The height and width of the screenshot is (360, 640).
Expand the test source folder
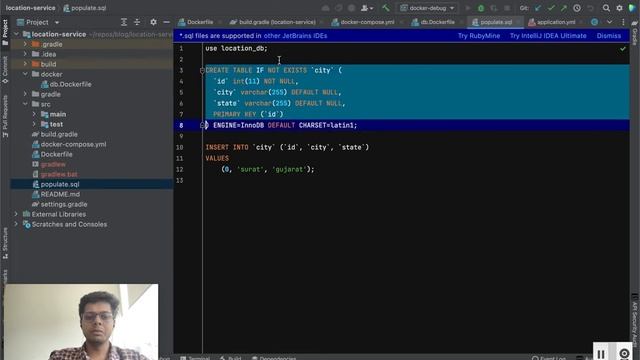click(34, 124)
